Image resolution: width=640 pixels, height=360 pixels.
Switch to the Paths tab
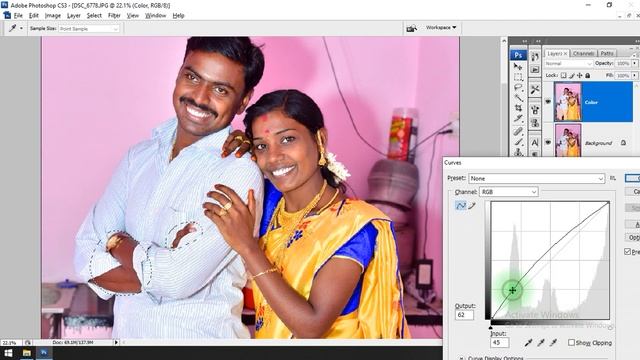click(x=607, y=53)
